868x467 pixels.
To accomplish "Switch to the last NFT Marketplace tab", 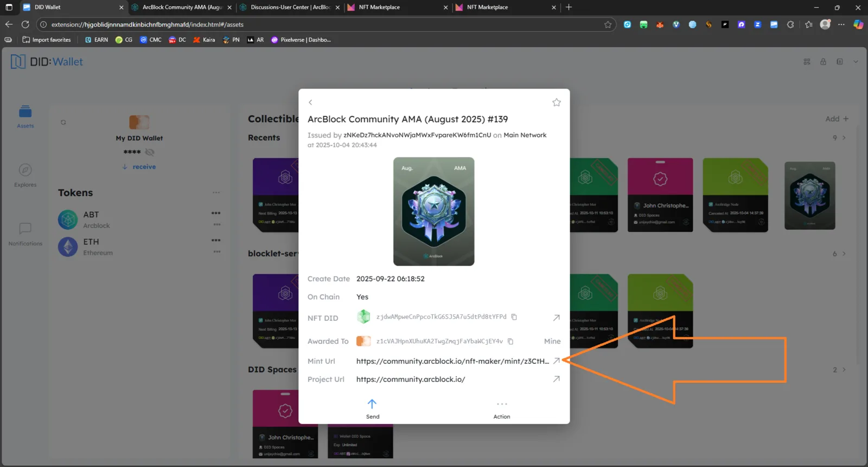I will coord(506,8).
